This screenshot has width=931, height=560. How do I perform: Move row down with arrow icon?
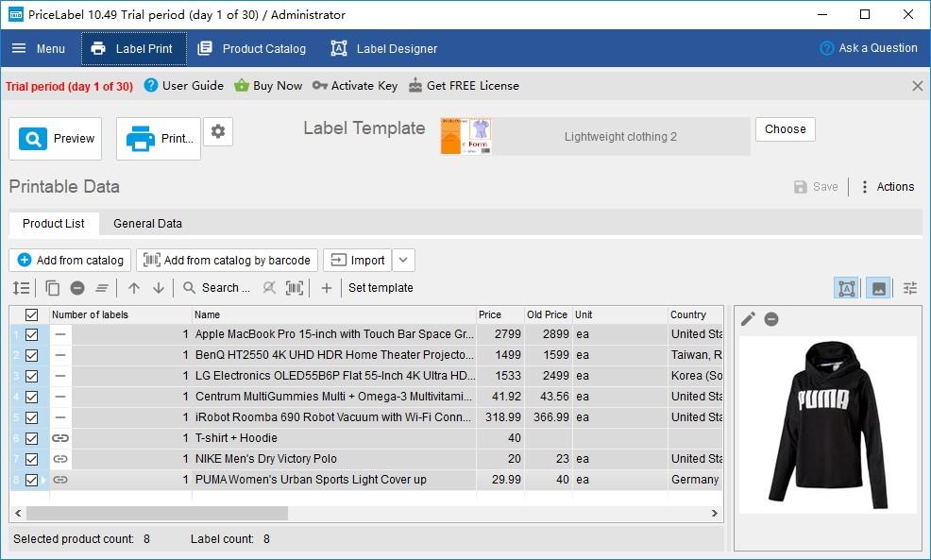(159, 288)
